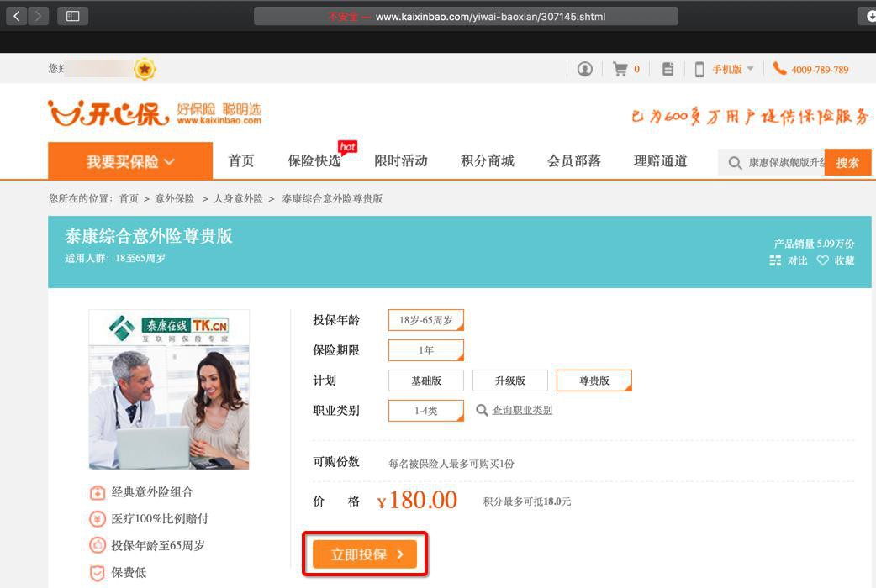Go to 首页 in the breadcrumb
This screenshot has height=588, width=876.
click(129, 198)
